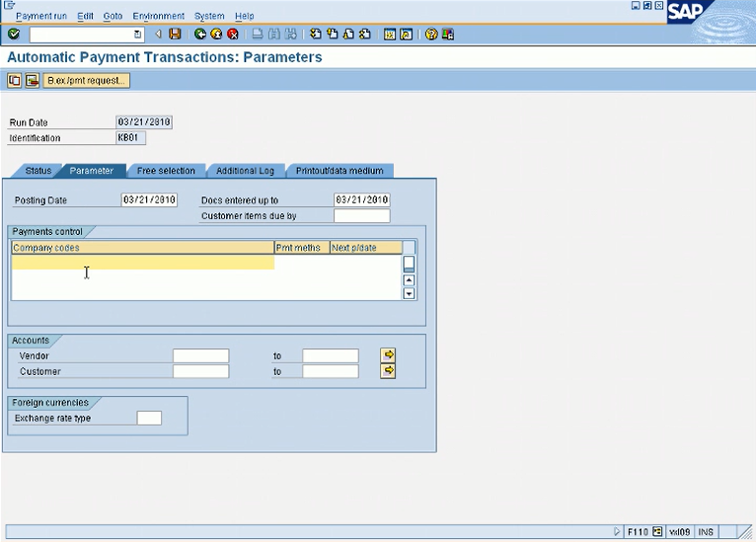Screen dimensions: 756x542
Task: Click the payments table scrollbar thumb
Action: click(x=409, y=265)
